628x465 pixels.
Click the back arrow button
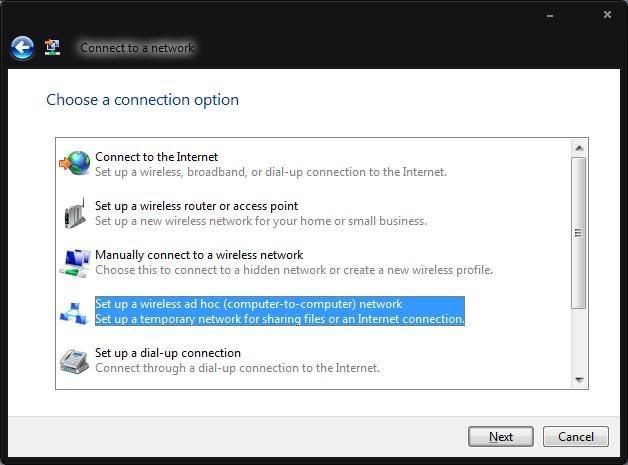[x=22, y=47]
